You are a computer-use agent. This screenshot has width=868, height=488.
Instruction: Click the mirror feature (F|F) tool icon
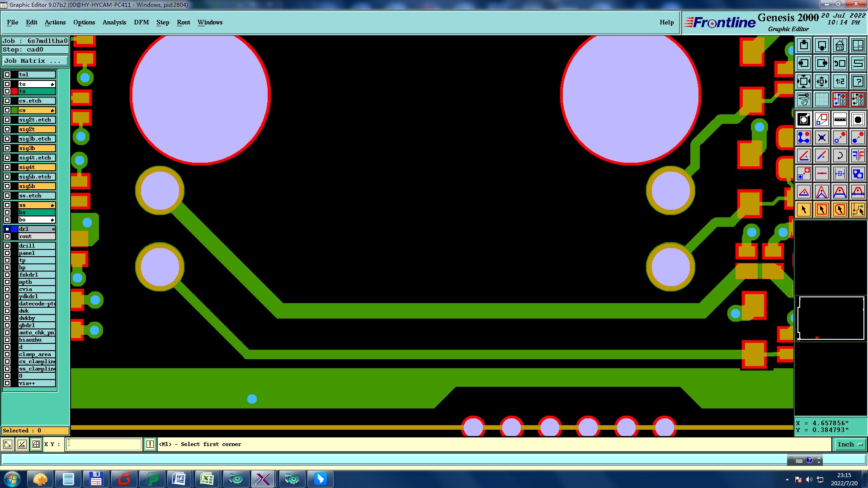(x=858, y=156)
